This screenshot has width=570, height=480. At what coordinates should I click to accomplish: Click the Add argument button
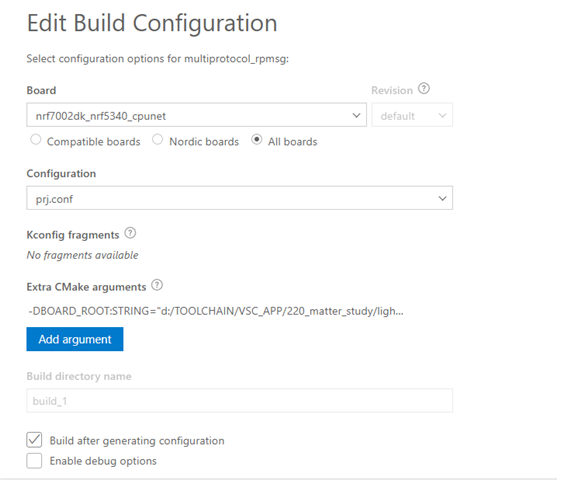[x=75, y=339]
